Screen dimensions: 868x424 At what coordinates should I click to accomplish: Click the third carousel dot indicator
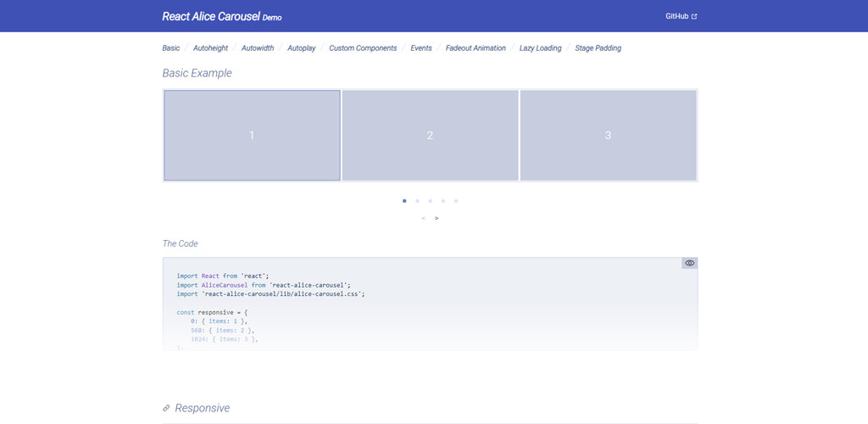430,201
